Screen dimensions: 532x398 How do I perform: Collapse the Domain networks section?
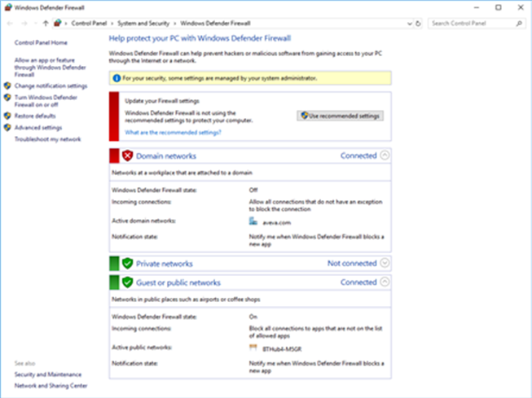coord(385,155)
